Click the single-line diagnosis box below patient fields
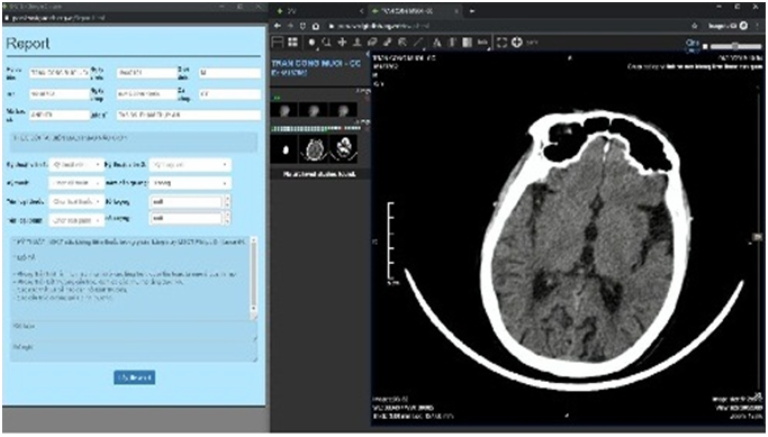 click(134, 142)
